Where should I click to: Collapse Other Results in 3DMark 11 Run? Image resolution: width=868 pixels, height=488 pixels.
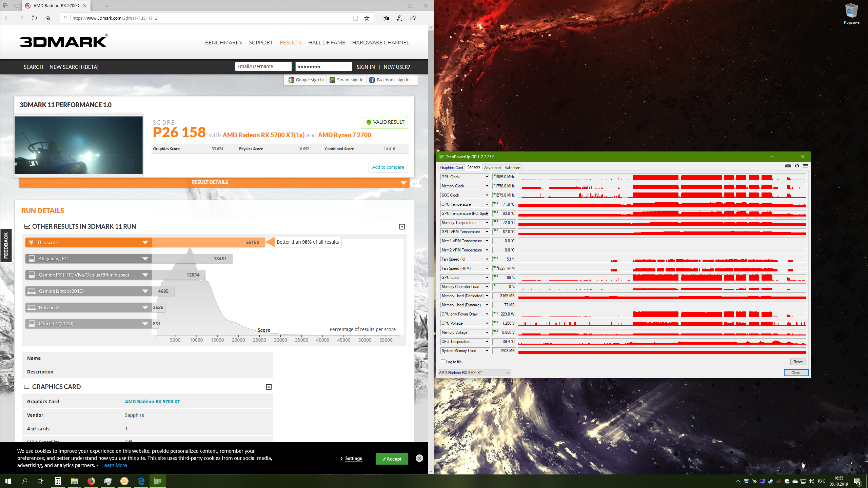(402, 227)
